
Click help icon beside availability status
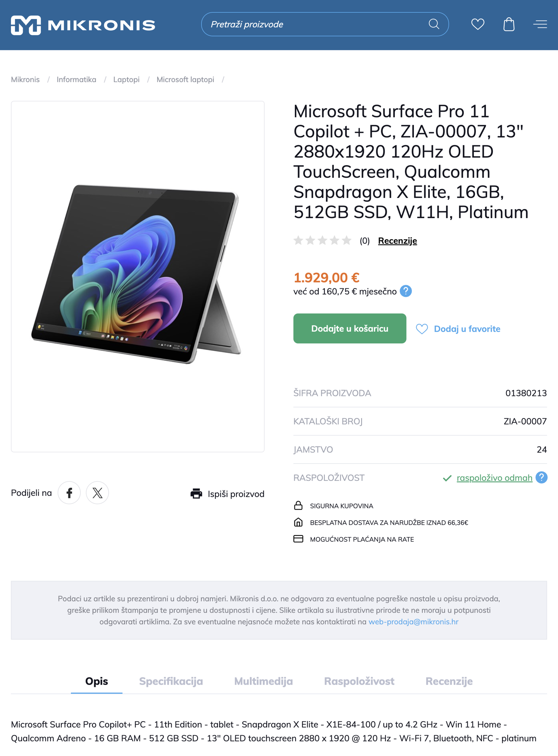(541, 477)
